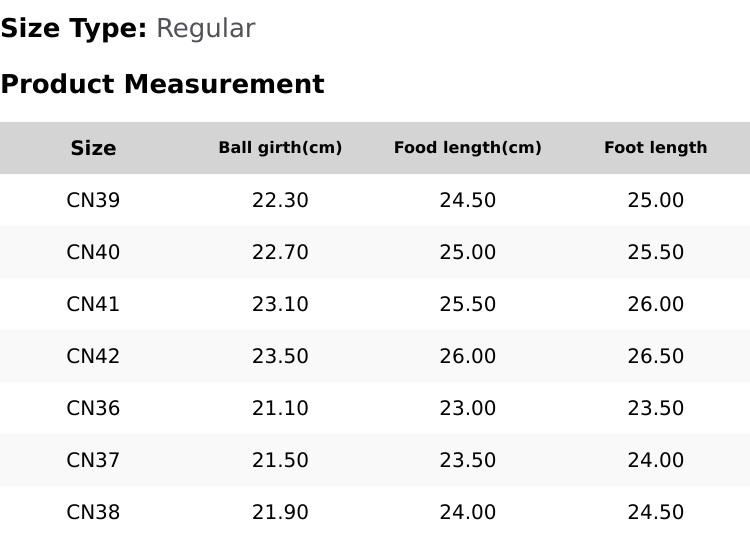Select the CN41 size cell

click(93, 304)
